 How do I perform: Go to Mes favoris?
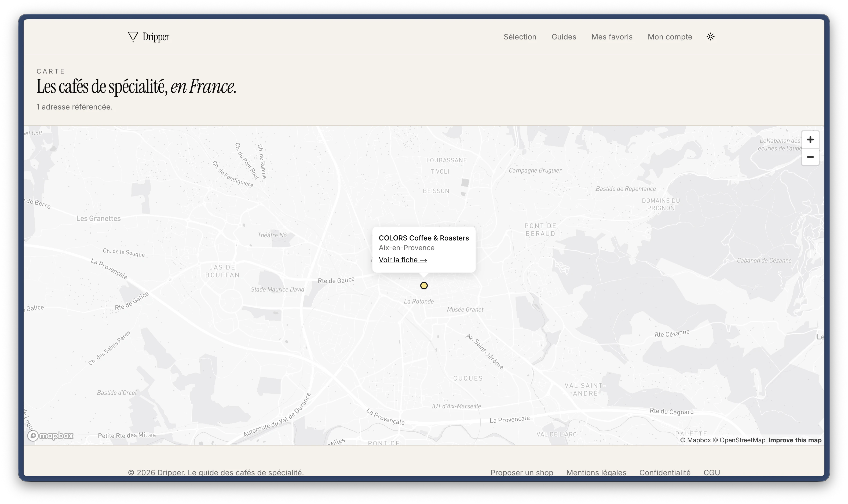point(612,37)
